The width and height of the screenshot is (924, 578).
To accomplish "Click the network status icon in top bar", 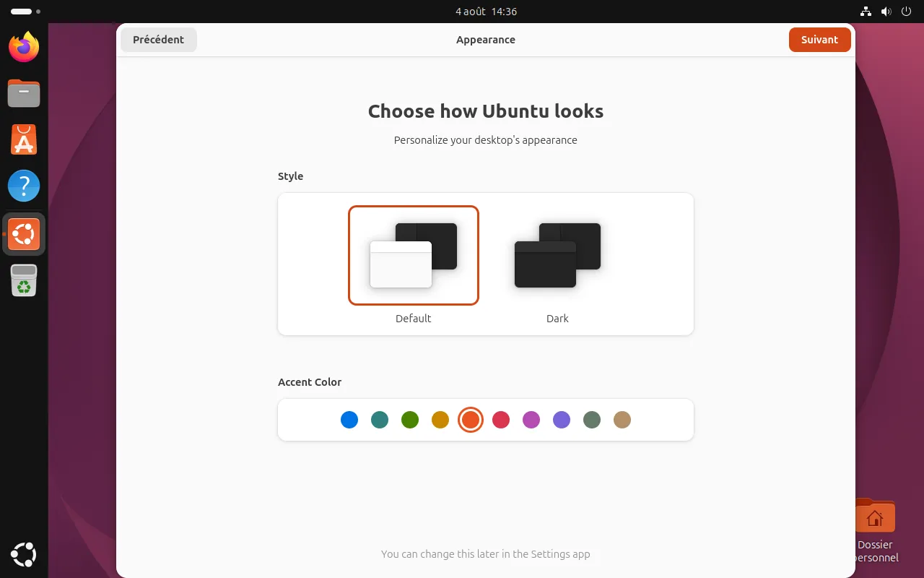I will pos(866,12).
